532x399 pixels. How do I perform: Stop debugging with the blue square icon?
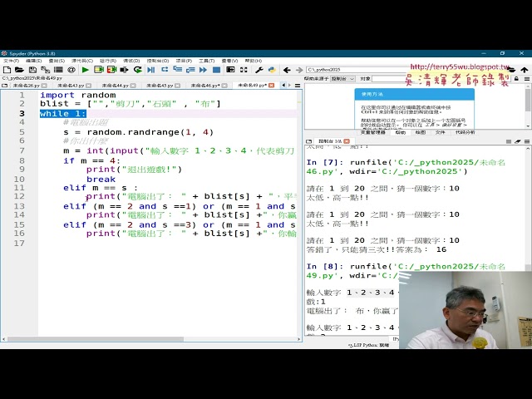tap(216, 70)
